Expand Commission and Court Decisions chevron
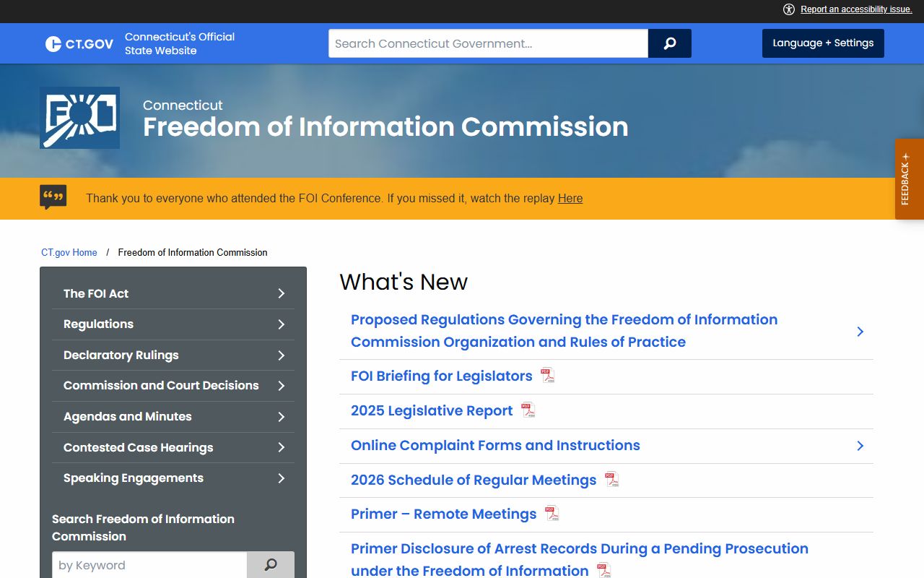The image size is (924, 578). [x=282, y=386]
